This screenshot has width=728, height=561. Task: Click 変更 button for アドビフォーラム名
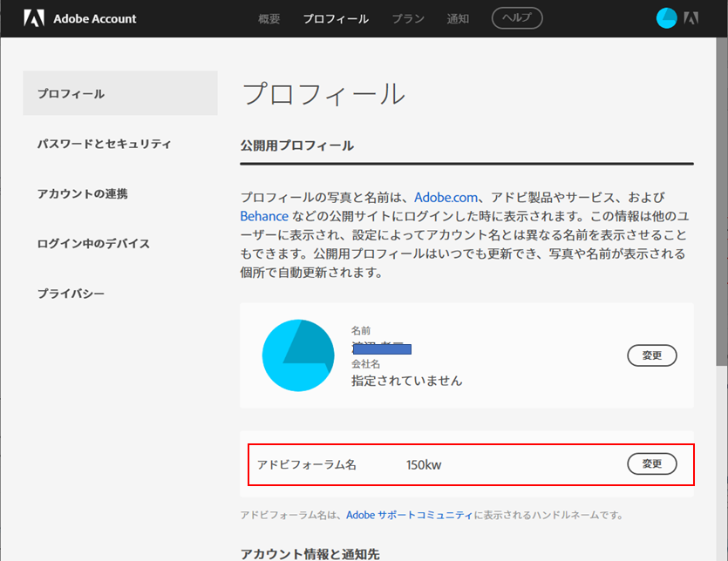(652, 463)
